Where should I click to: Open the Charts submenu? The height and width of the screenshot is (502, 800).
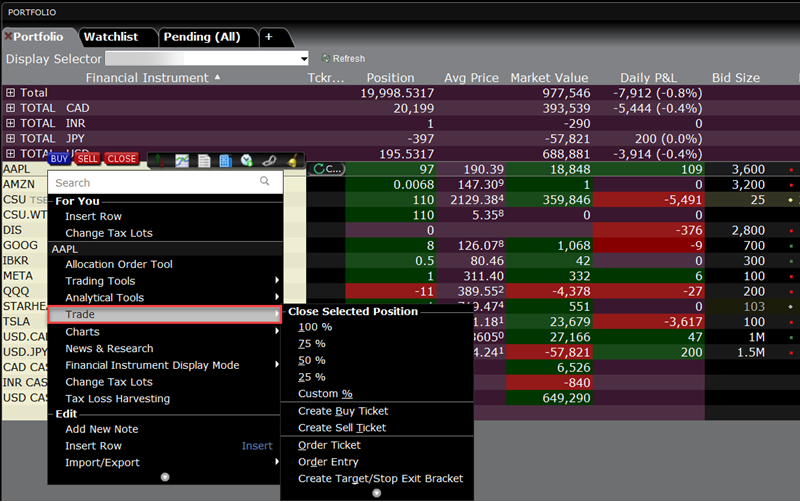tap(165, 332)
